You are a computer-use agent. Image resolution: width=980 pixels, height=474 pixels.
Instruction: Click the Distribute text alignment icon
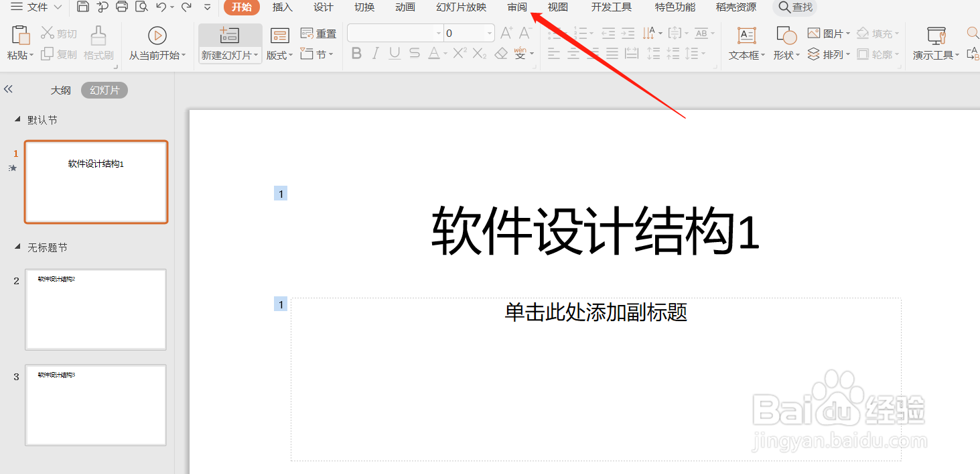pyautogui.click(x=632, y=54)
